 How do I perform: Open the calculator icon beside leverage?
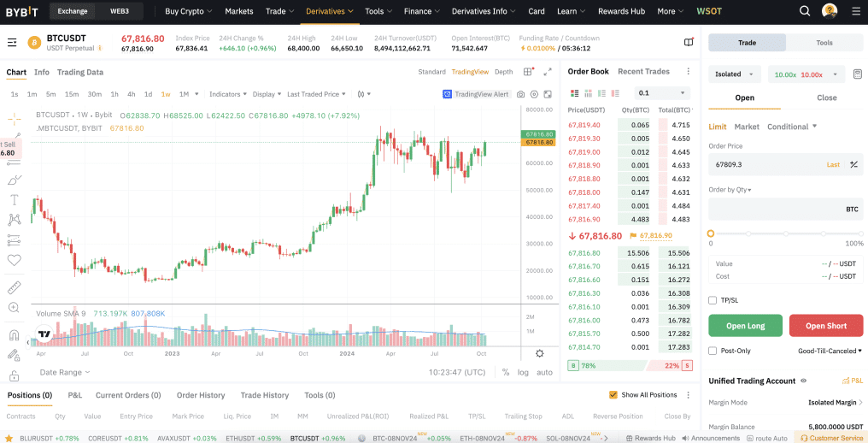point(857,74)
